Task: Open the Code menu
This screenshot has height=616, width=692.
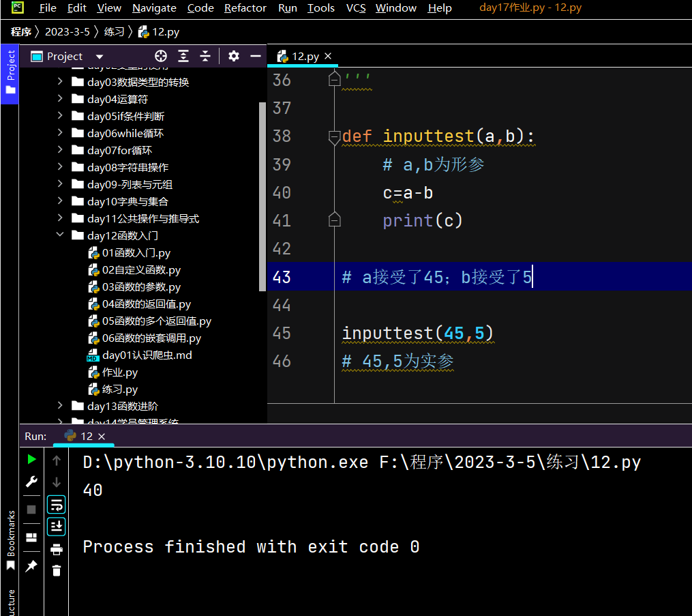Action: (x=200, y=8)
